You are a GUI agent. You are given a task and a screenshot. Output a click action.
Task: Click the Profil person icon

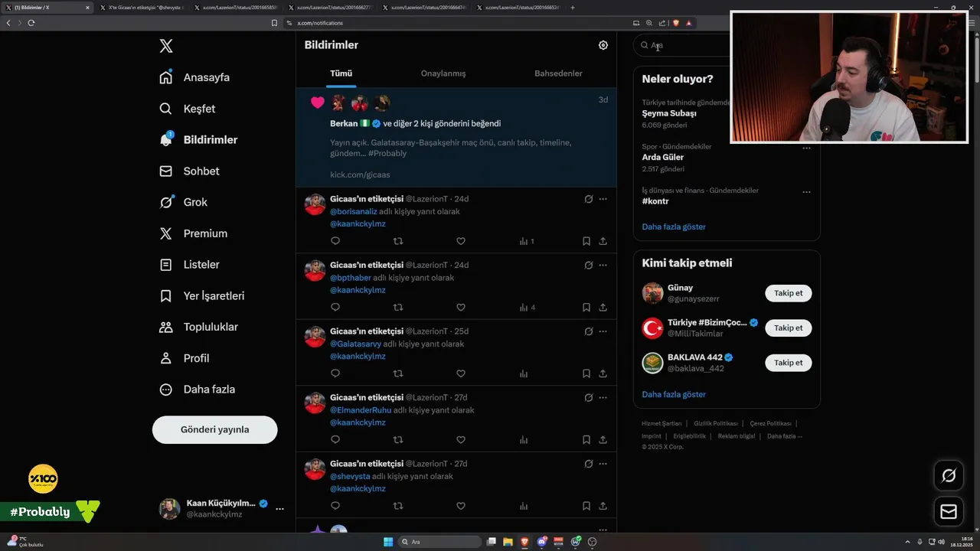166,358
